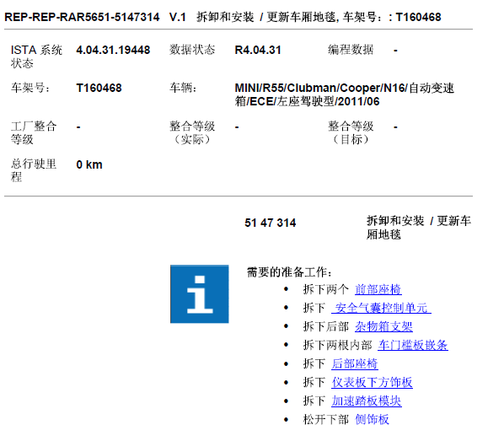Screen dimensions: 504x425
Task: Select the mileage value 0 km
Action: point(89,164)
